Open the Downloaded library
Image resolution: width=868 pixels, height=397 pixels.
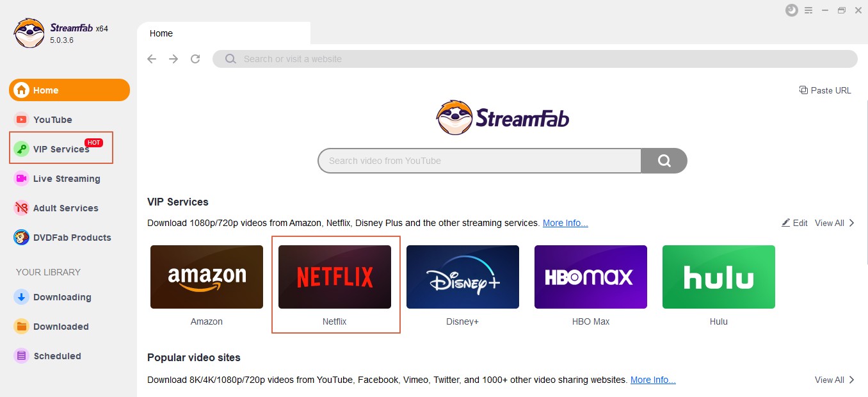pyautogui.click(x=59, y=327)
